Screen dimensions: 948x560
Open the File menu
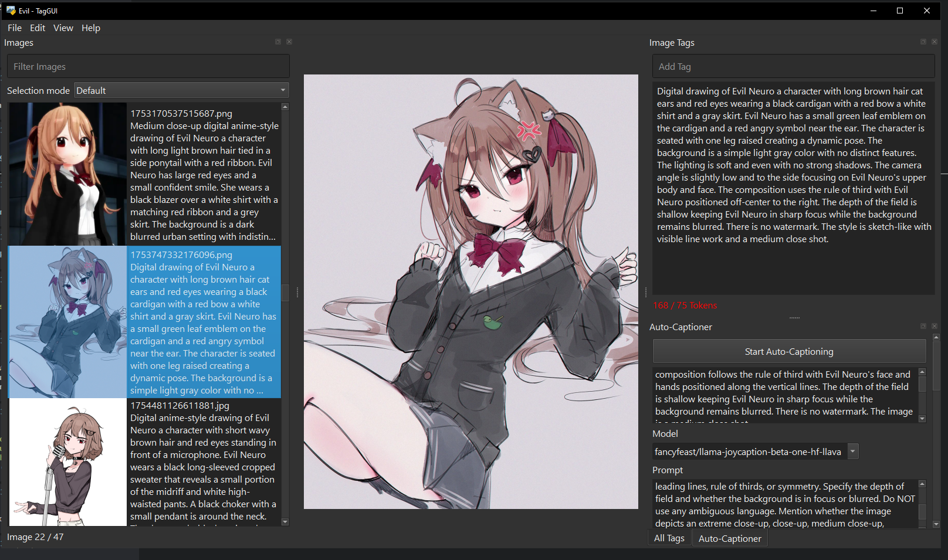click(15, 28)
